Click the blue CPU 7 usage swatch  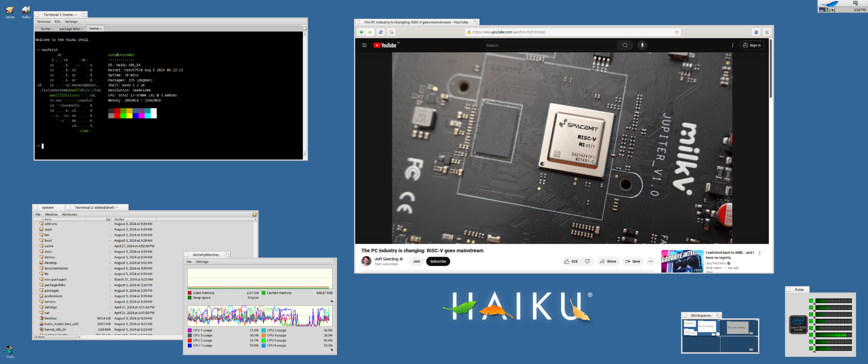pos(190,346)
